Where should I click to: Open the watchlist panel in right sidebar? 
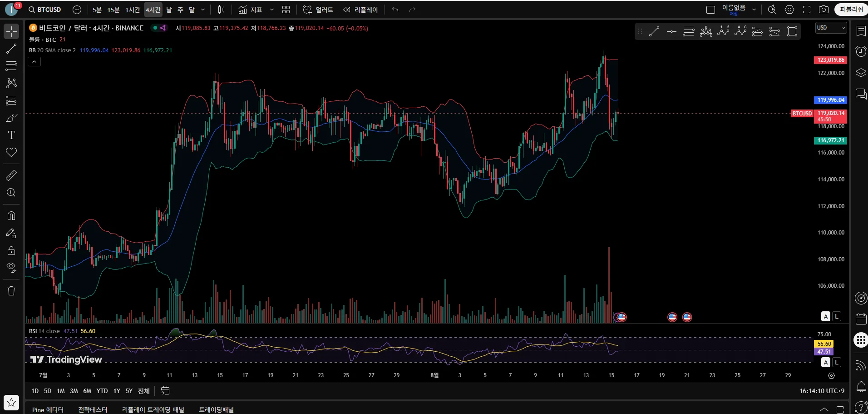(x=861, y=31)
